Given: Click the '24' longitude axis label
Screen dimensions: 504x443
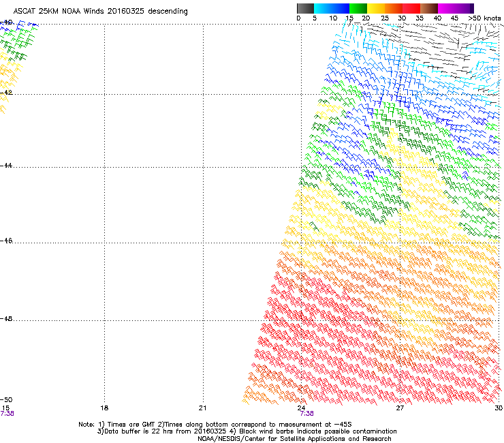Looking at the screenshot, I should pyautogui.click(x=301, y=408).
